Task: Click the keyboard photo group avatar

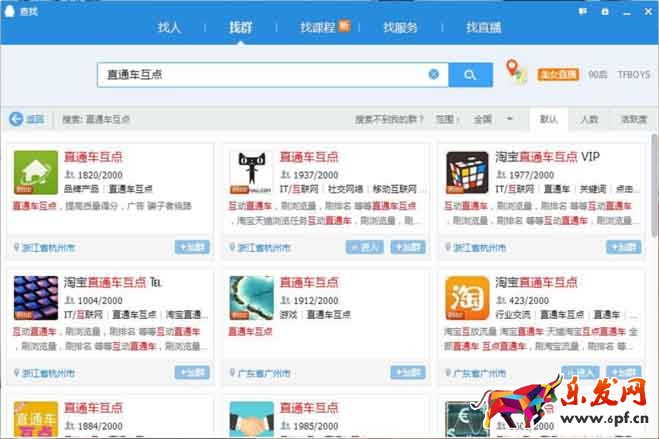Action: click(x=35, y=298)
